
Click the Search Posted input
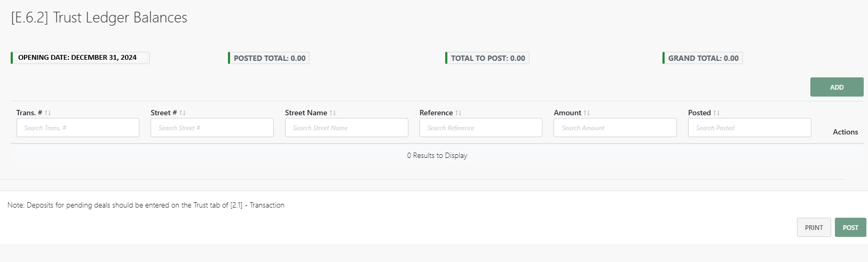click(x=749, y=128)
